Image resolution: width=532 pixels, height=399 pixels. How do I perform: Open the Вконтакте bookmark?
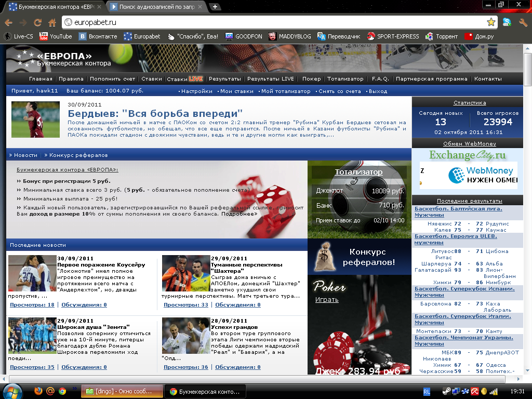tap(98, 36)
